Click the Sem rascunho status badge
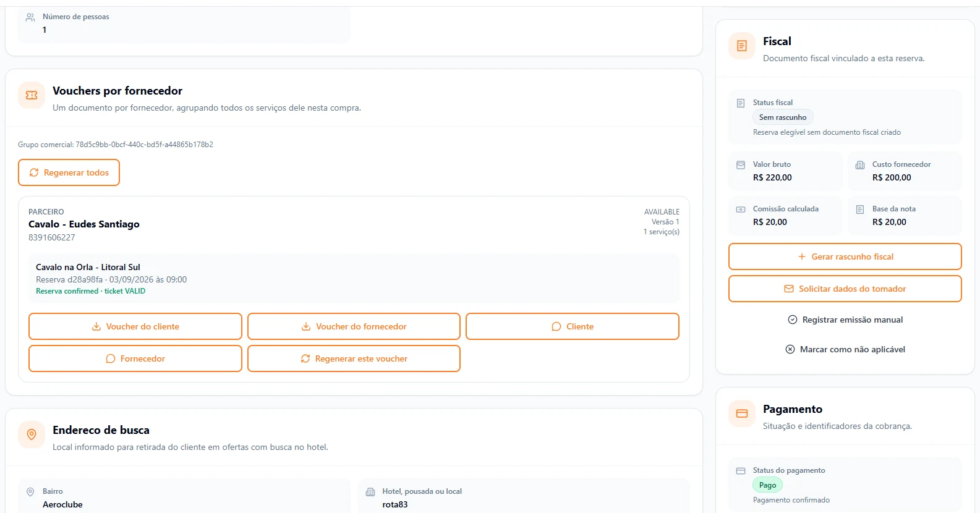Image resolution: width=980 pixels, height=513 pixels. (783, 117)
